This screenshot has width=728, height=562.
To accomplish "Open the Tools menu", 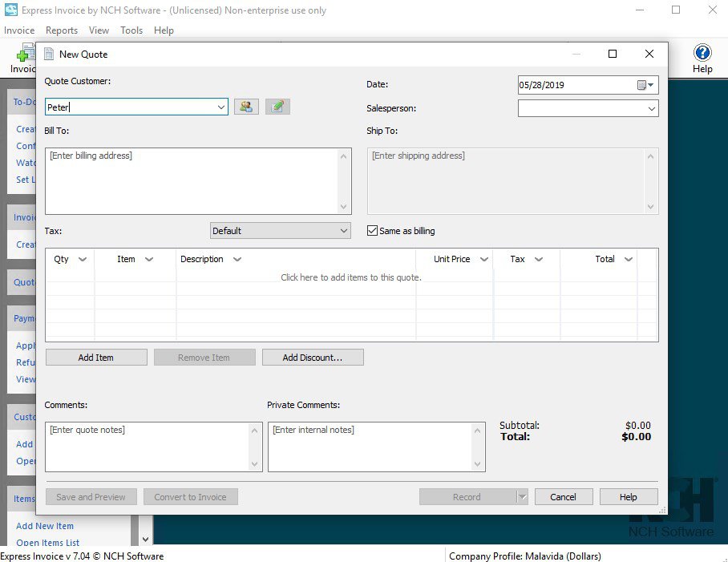I will click(x=131, y=30).
